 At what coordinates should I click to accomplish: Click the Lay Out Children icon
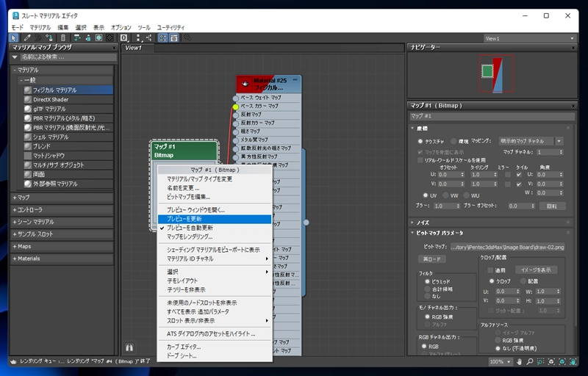click(x=149, y=38)
